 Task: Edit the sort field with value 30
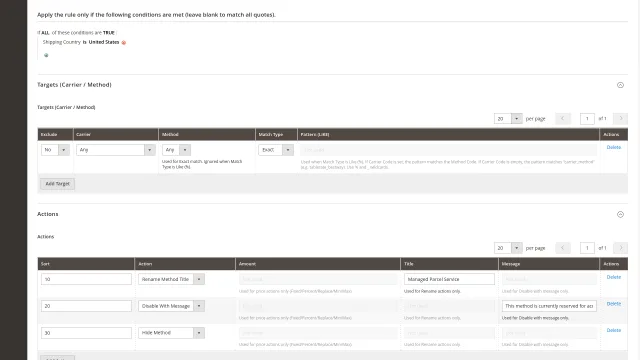86,333
